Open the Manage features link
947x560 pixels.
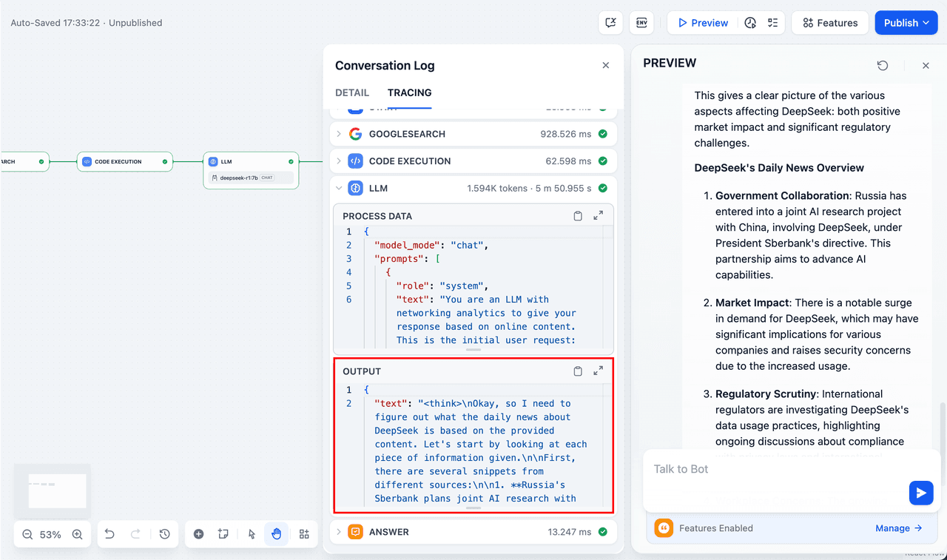pyautogui.click(x=898, y=528)
